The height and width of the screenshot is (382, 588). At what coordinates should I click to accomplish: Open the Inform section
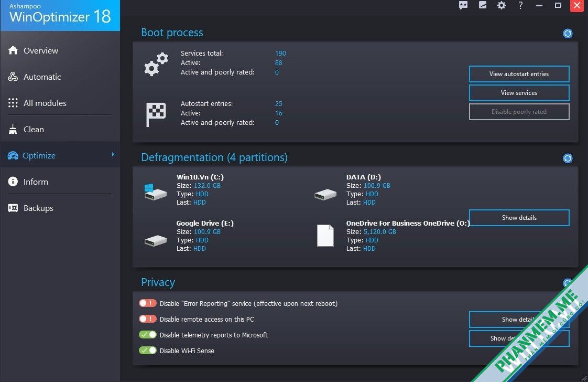60,182
